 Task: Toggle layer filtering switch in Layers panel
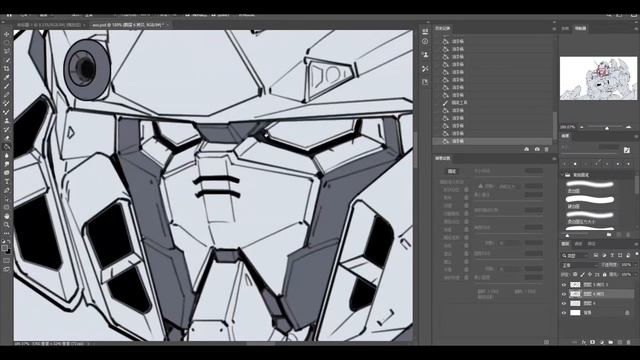pyautogui.click(x=637, y=254)
